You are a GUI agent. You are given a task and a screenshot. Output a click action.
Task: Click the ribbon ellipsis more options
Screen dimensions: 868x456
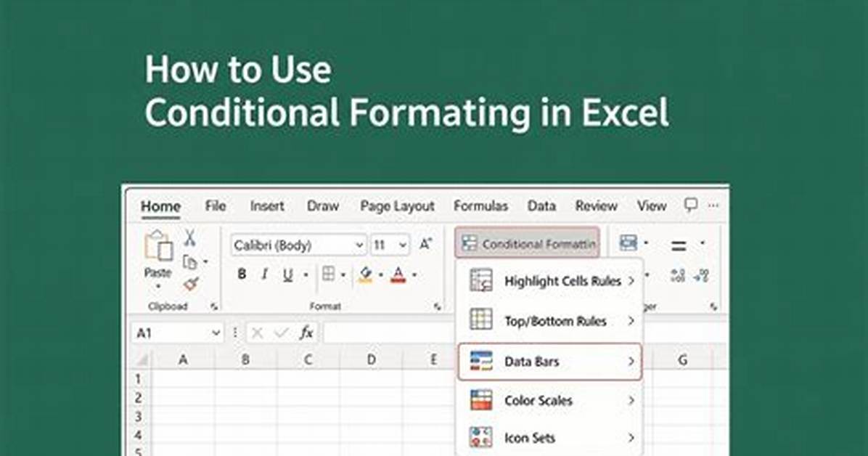[713, 205]
